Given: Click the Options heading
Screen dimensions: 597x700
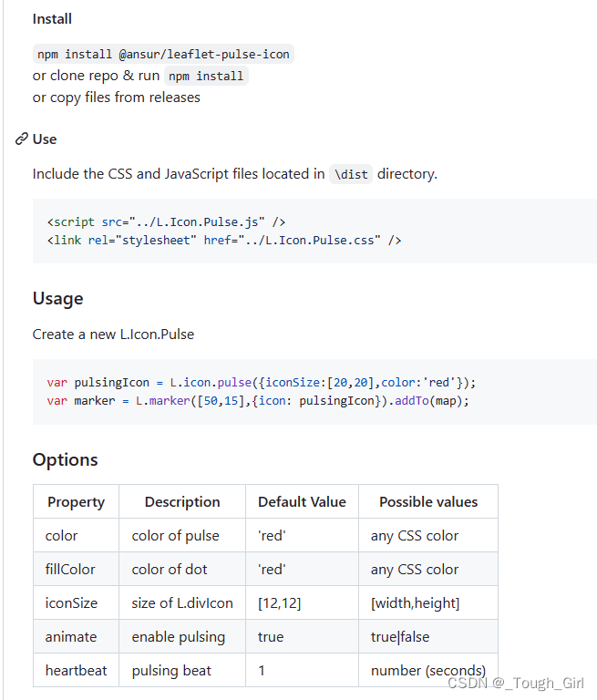Looking at the screenshot, I should coord(65,459).
